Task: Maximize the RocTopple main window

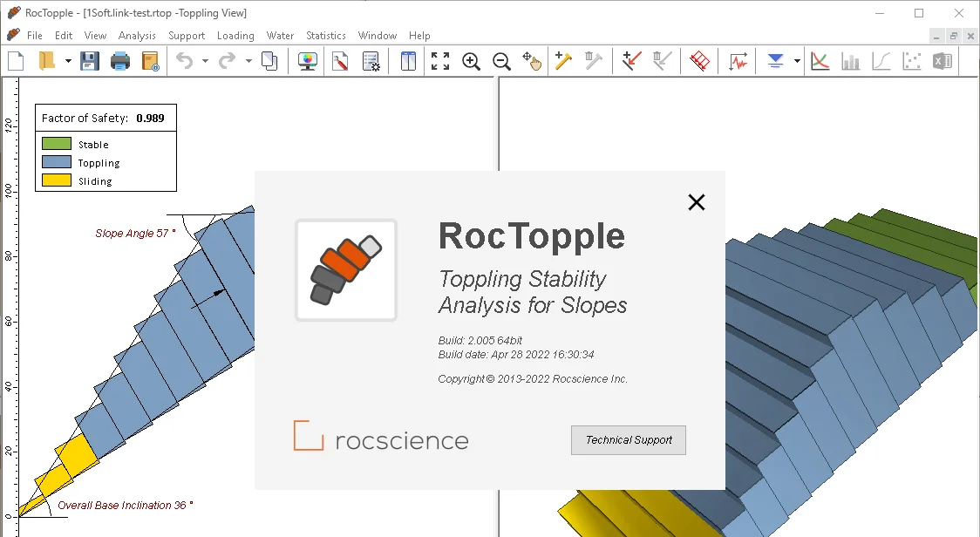Action: pyautogui.click(x=919, y=13)
